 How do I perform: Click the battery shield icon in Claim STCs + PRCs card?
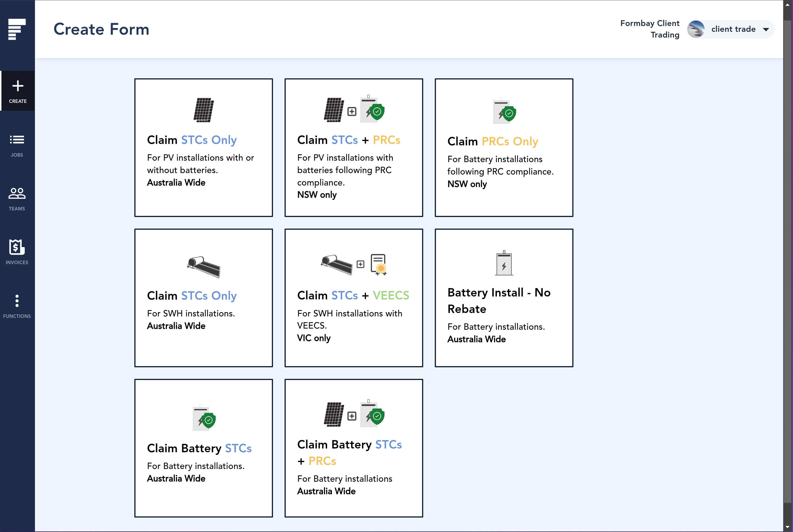(372, 109)
